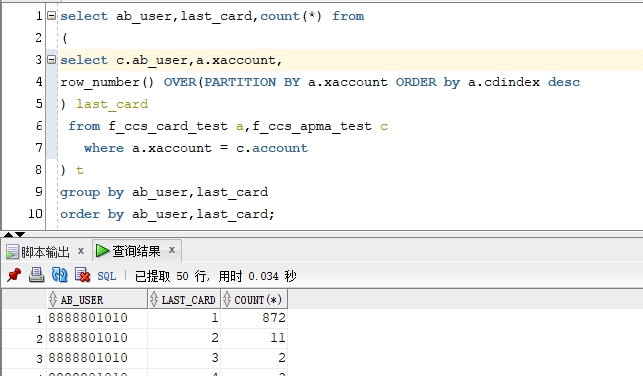Click the SQL link in results toolbar
The image size is (643, 376).
[x=107, y=276]
